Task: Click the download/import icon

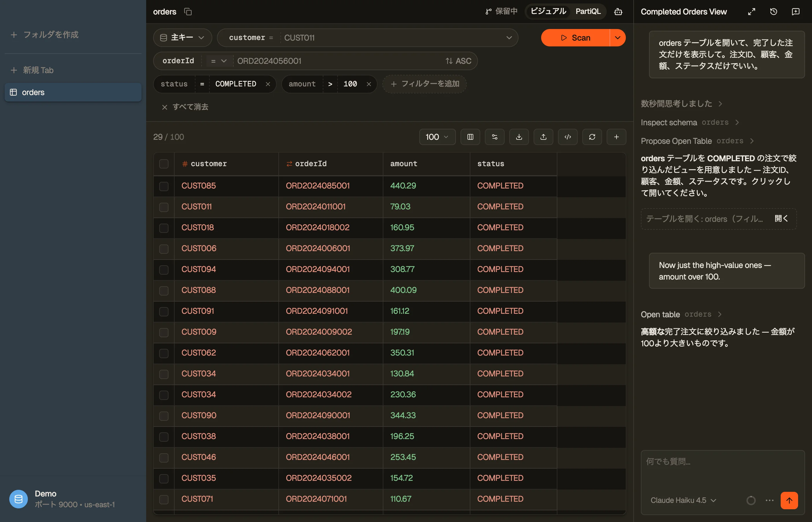Action: 519,137
